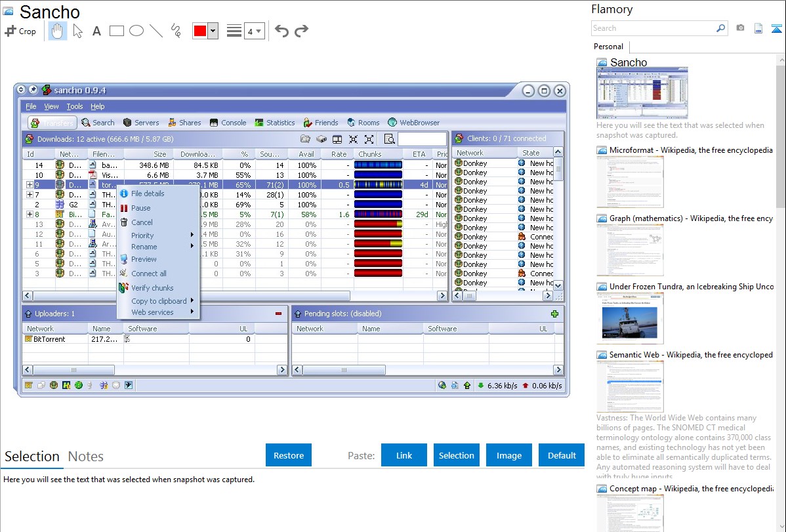Open the color picker dropdown arrow
Image resolution: width=786 pixels, height=532 pixels.
pos(213,31)
